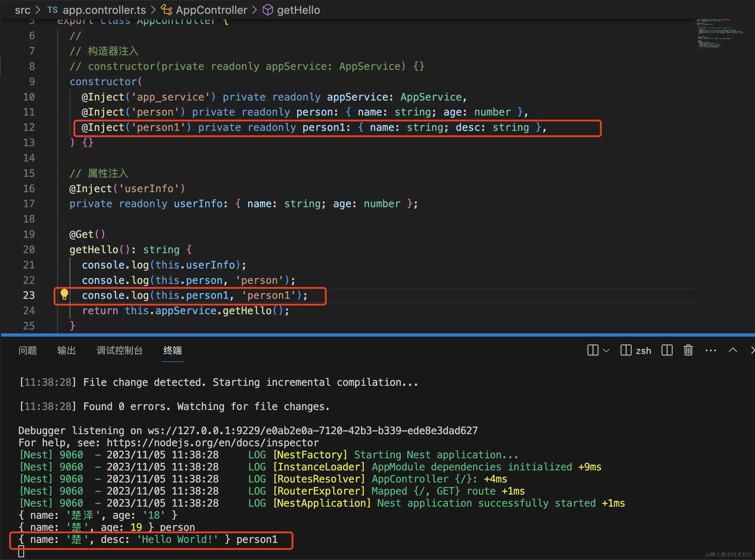Screen dimensions: 755x560
Task: Click the ws://127.0.0.1:9229 debugger URL
Action: (x=312, y=431)
